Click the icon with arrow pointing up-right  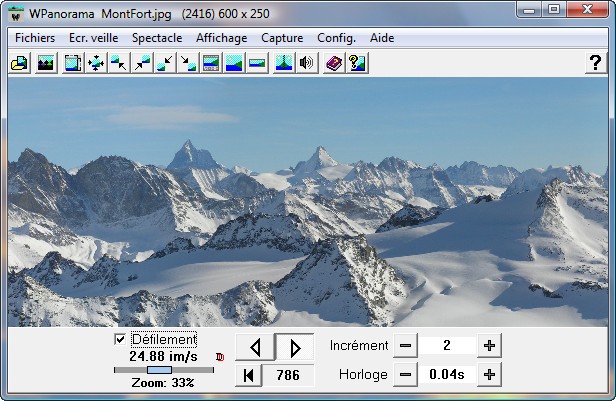click(142, 63)
